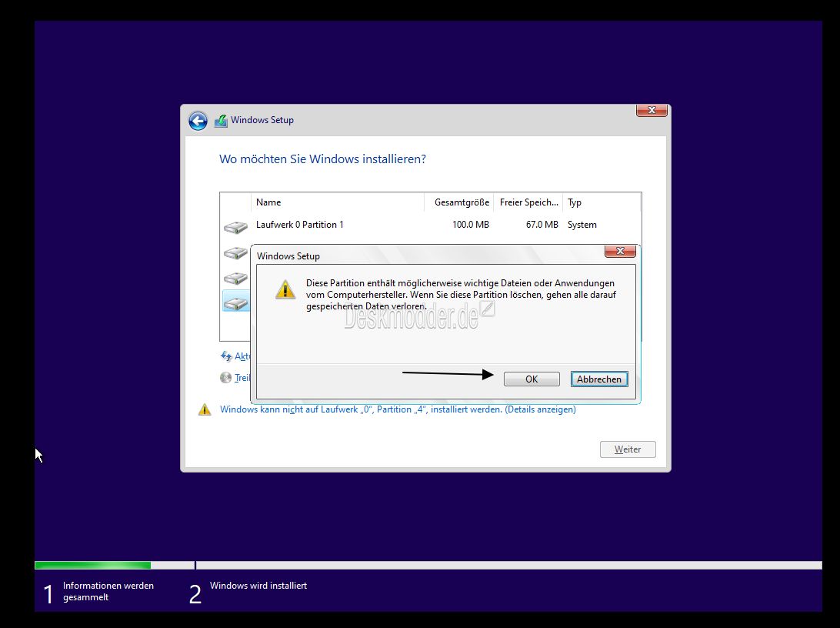Image resolution: width=840 pixels, height=628 pixels.
Task: Click the heading "Wo möchten Sie Windows installieren?"
Action: (x=322, y=159)
